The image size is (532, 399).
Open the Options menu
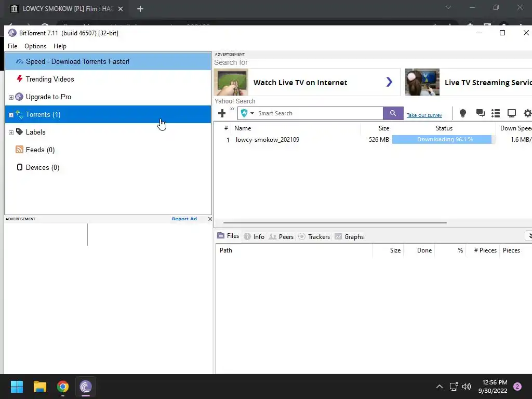(35, 46)
